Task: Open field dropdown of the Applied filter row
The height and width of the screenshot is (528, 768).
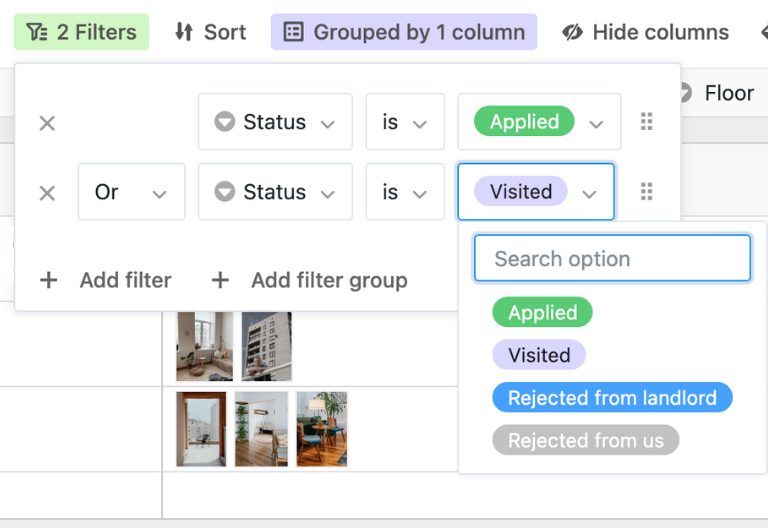Action: tap(275, 121)
